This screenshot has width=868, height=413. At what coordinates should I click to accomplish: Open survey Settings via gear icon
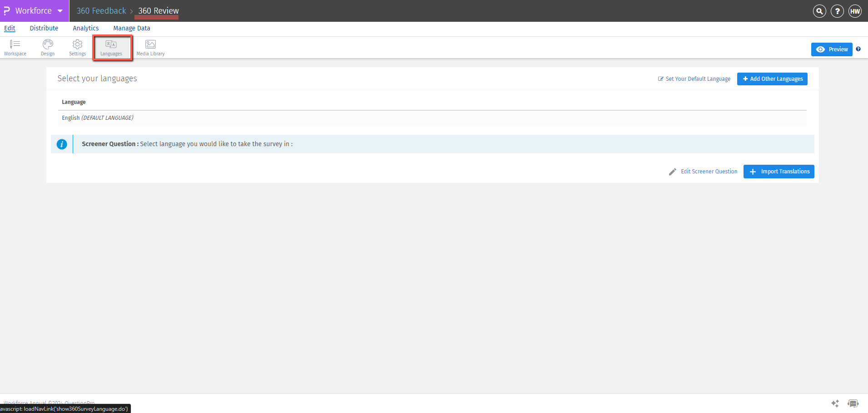(x=77, y=44)
